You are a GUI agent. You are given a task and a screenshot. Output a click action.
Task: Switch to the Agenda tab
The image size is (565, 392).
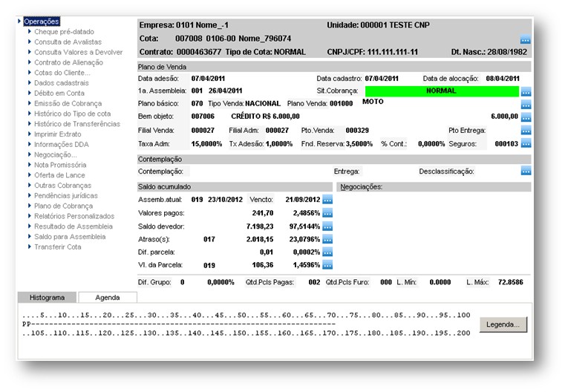(x=108, y=297)
